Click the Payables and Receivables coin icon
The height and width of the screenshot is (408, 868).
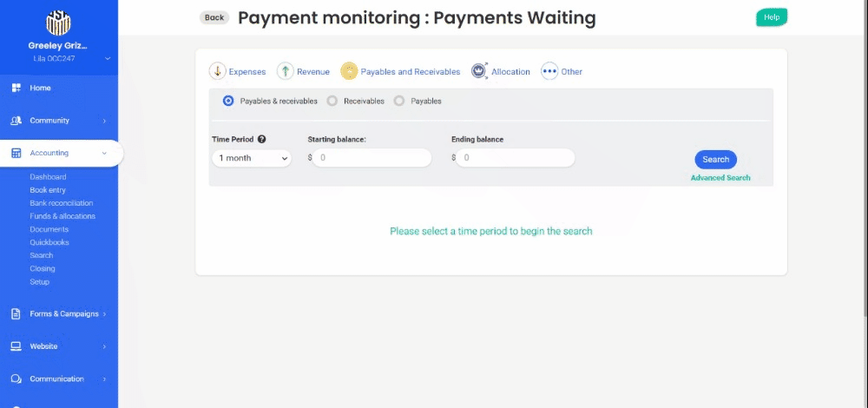pyautogui.click(x=349, y=71)
